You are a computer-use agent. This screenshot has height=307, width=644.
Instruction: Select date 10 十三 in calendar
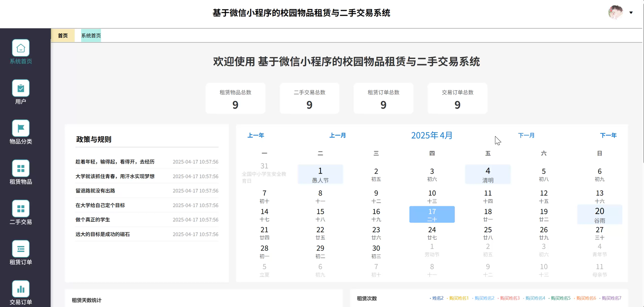(x=432, y=196)
